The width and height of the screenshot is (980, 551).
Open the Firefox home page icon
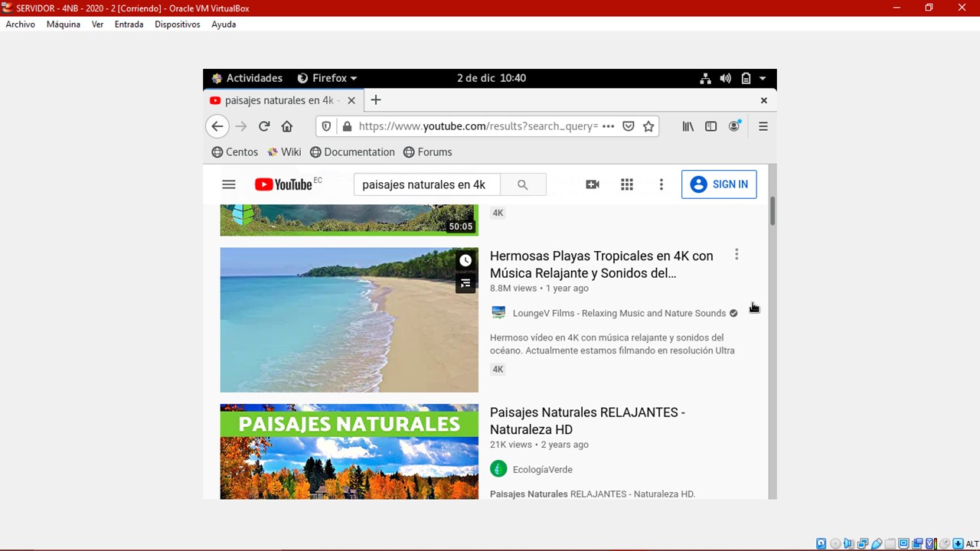click(287, 126)
